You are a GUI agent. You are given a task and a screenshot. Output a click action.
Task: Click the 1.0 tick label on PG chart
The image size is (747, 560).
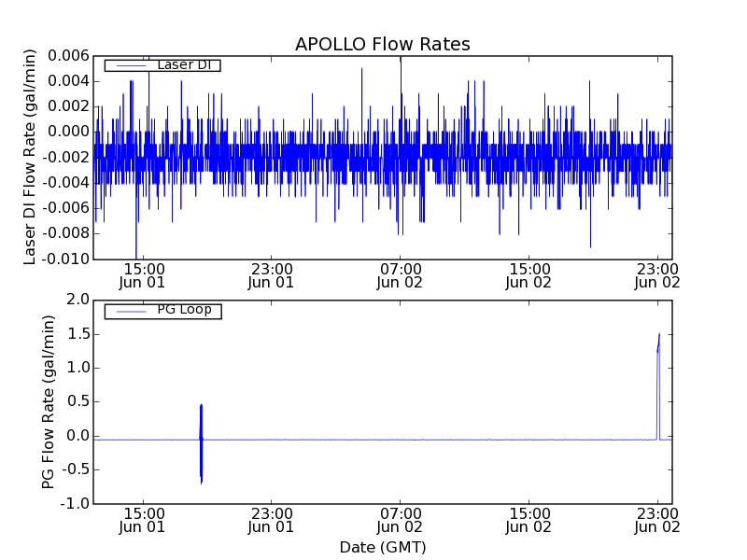coord(78,368)
